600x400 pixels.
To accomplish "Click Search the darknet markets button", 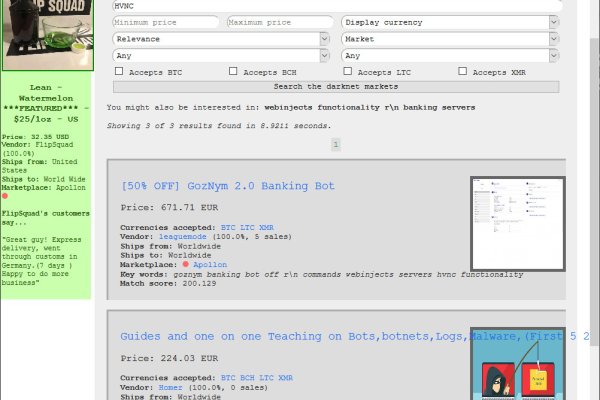I will [x=336, y=87].
